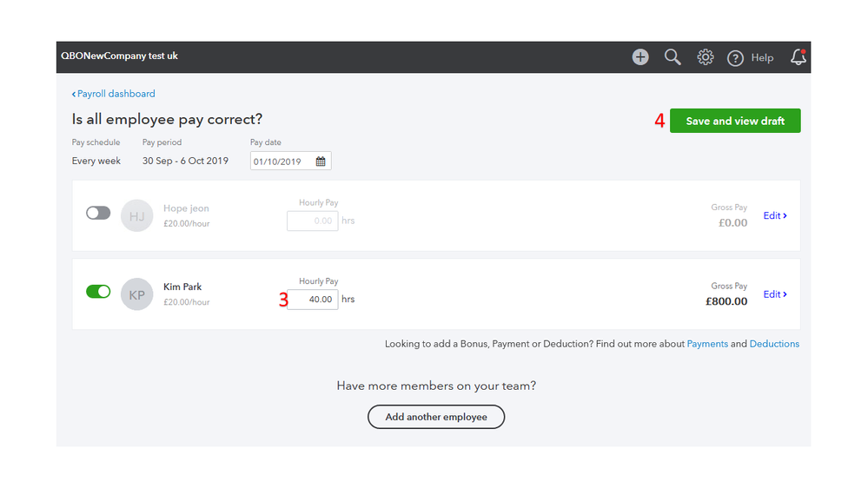868x488 pixels.
Task: Go back to Payroll dashboard
Action: click(114, 94)
